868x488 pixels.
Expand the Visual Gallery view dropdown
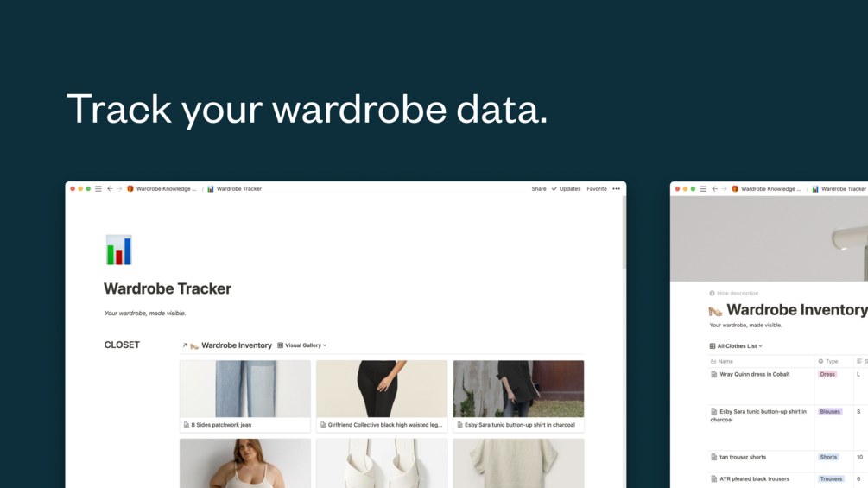coord(302,345)
